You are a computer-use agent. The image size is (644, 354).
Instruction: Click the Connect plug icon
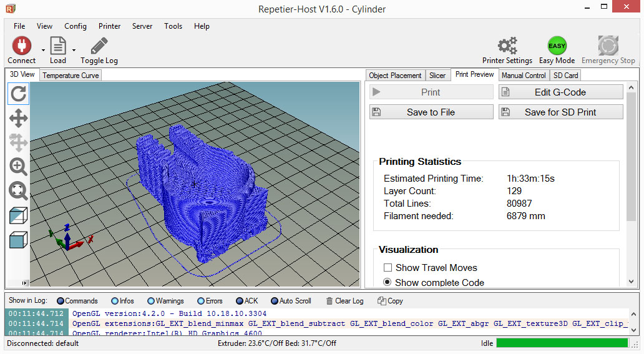coord(21,45)
